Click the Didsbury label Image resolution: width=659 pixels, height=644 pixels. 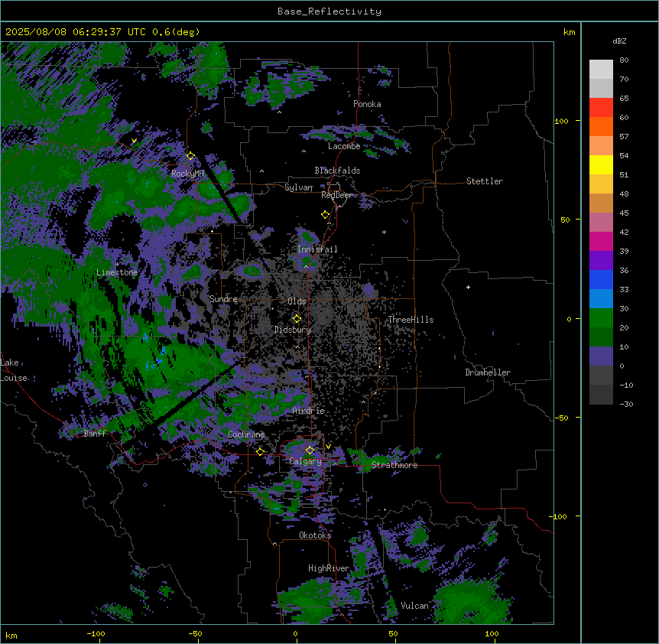293,330
